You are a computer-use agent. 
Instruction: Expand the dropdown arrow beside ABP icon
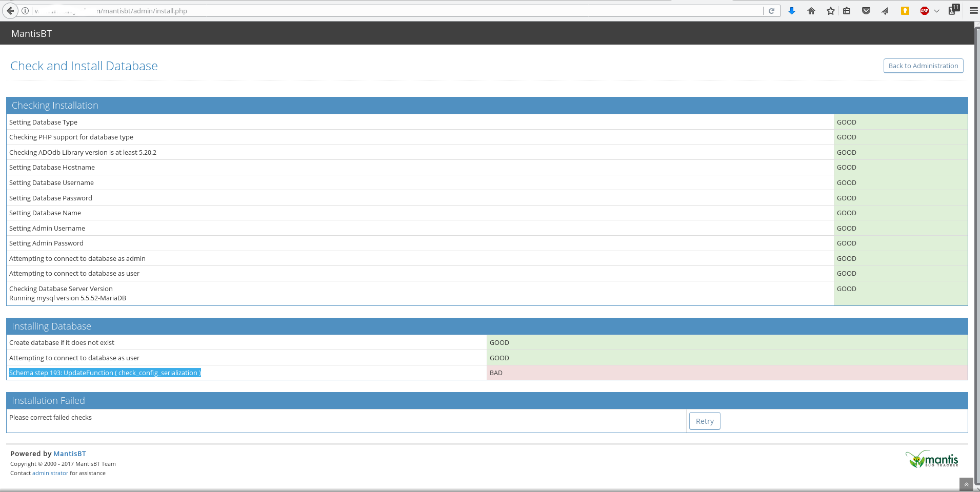(936, 11)
